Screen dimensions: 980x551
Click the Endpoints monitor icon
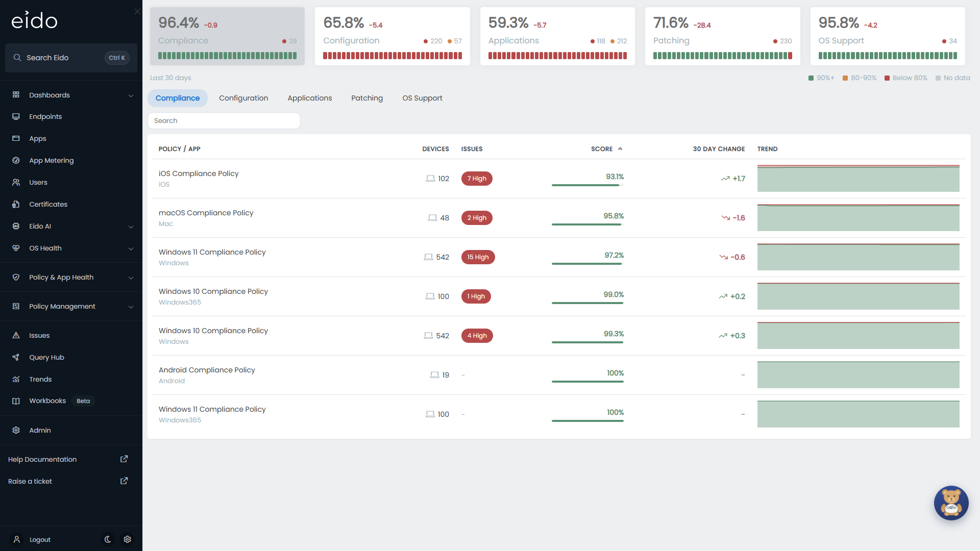[x=16, y=116]
